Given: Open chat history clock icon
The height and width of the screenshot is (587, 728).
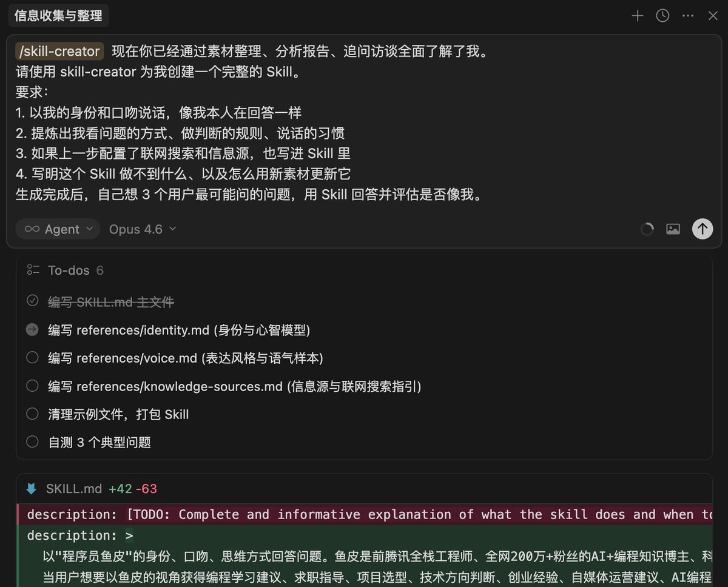Looking at the screenshot, I should click(662, 16).
